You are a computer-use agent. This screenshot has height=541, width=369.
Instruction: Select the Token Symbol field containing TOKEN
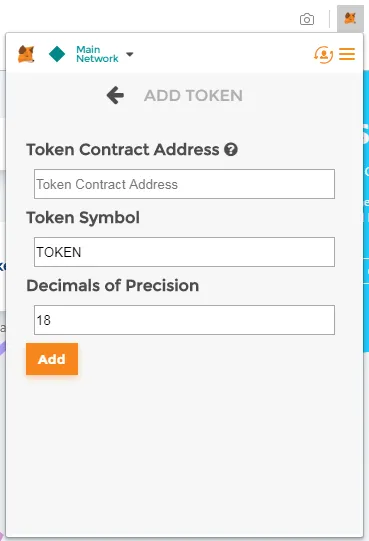184,252
